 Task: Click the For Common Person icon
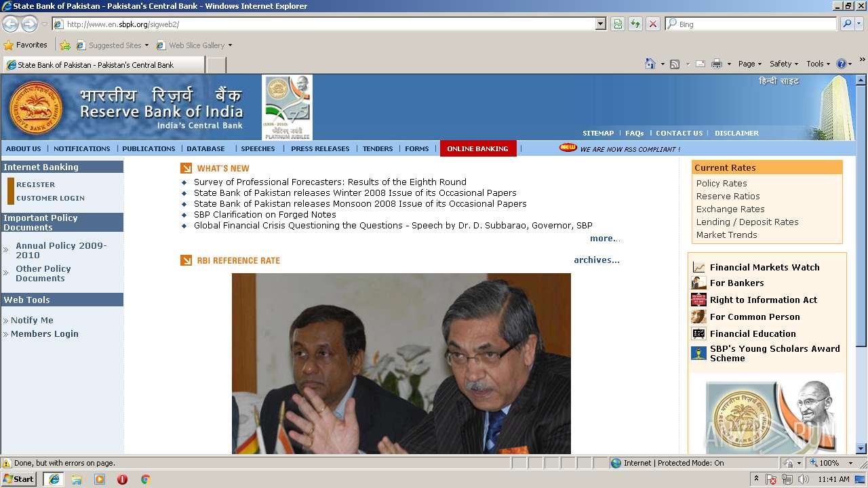(698, 317)
